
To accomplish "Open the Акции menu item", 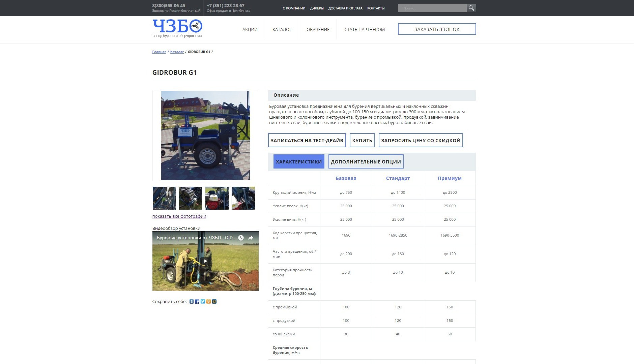I will [x=250, y=29].
